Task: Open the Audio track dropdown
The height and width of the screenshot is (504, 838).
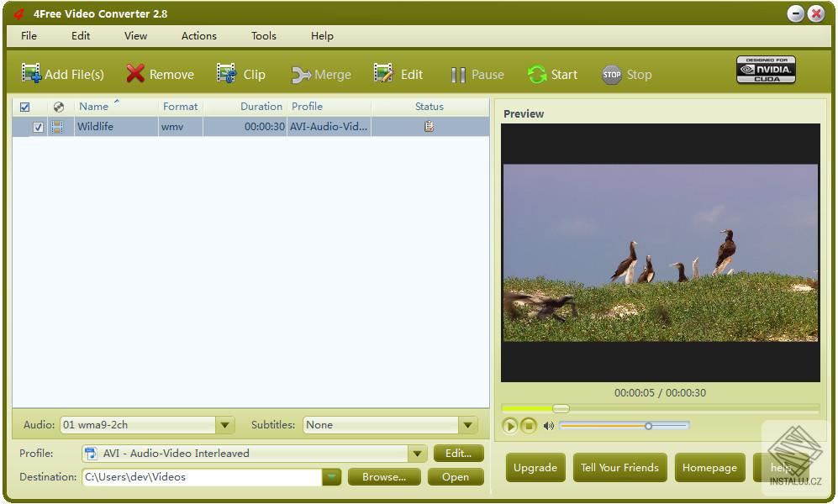Action: [x=224, y=425]
